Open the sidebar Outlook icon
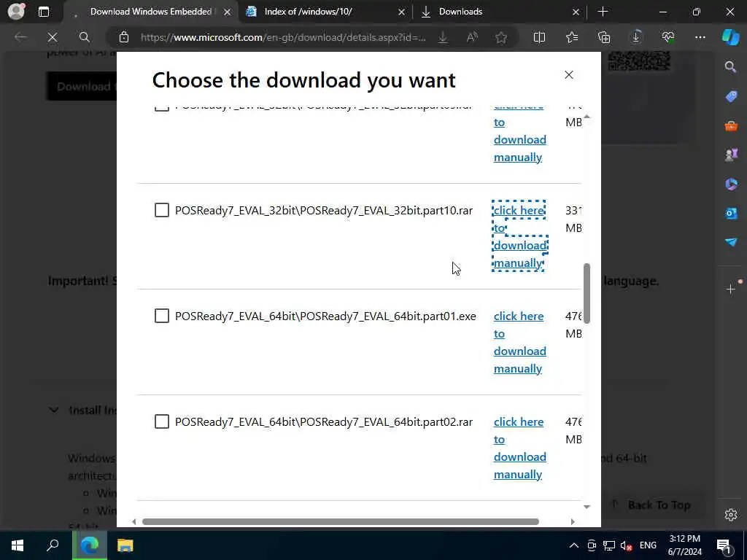Viewport: 747px width, 560px height. coord(731,213)
